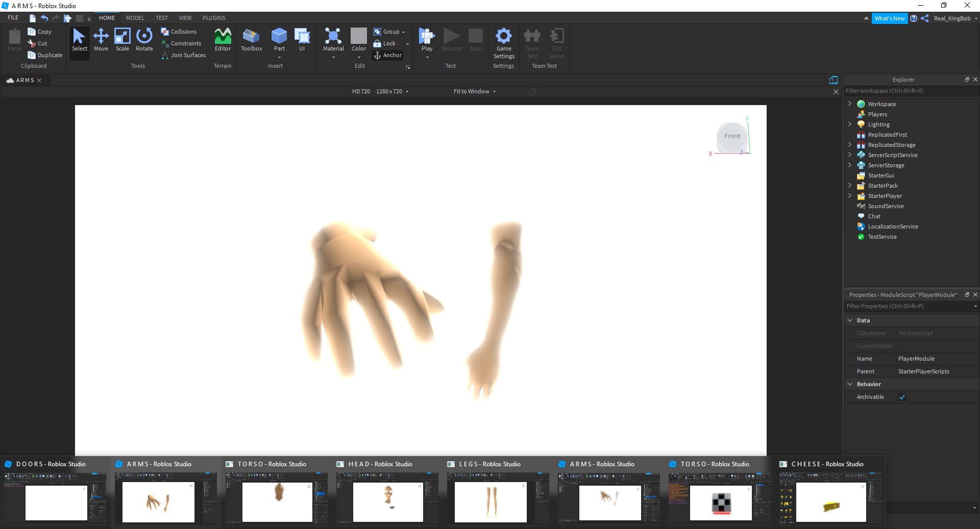Toggle Anchor for selected part
This screenshot has height=529, width=980.
tap(388, 55)
